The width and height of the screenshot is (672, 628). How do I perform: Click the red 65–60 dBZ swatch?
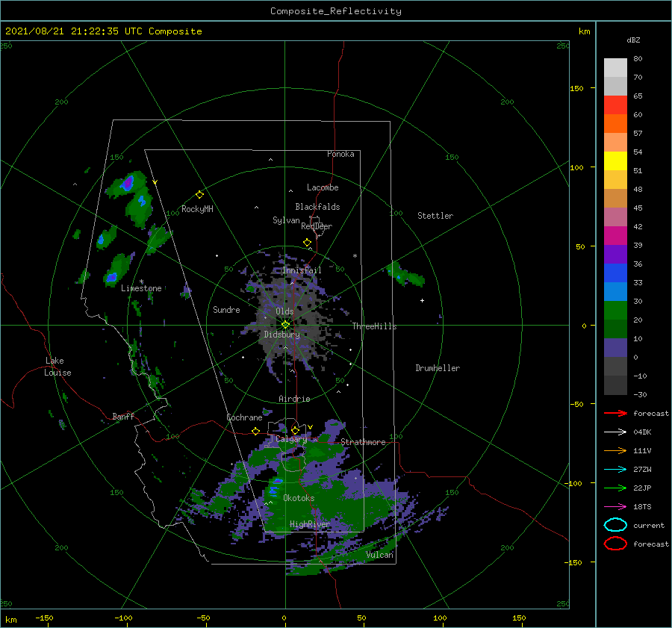coord(615,105)
